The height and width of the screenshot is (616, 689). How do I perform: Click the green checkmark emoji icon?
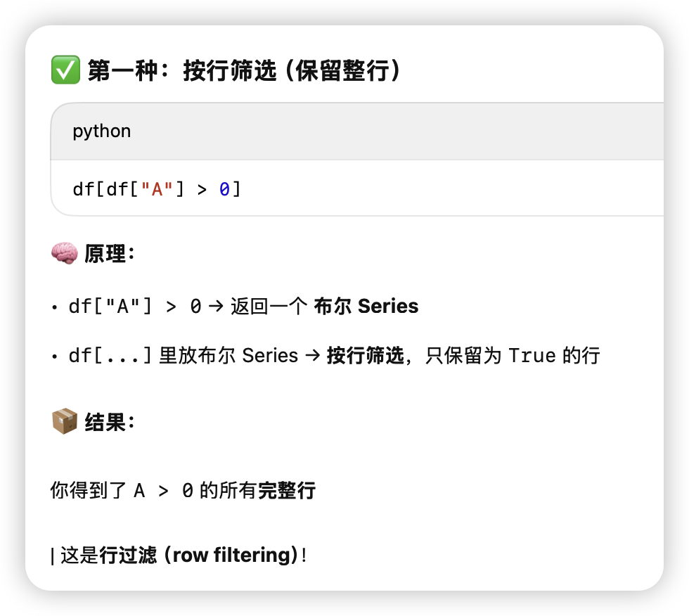65,70
